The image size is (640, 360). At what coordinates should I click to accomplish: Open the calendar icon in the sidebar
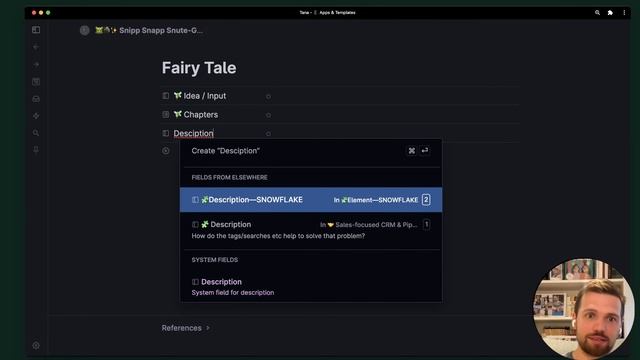click(x=36, y=82)
